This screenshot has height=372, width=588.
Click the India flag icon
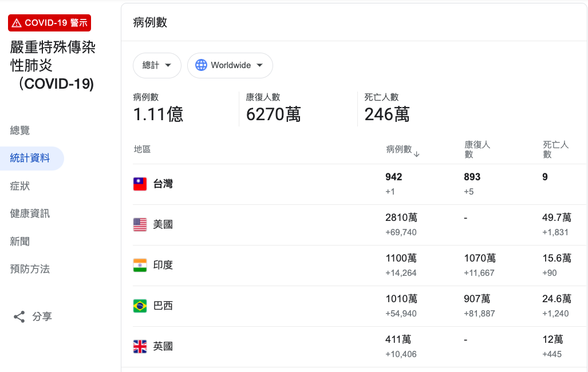tap(140, 265)
